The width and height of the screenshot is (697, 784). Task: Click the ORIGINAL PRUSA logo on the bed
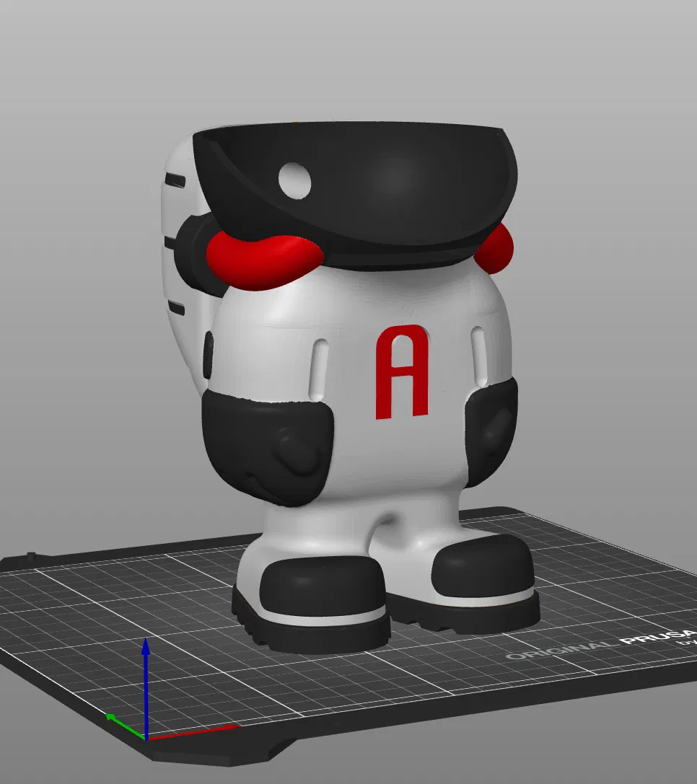[x=600, y=645]
